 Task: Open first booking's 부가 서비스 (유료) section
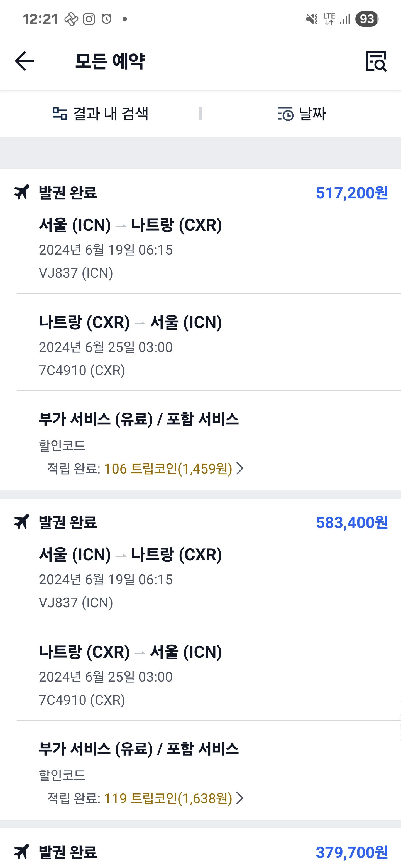click(200, 442)
